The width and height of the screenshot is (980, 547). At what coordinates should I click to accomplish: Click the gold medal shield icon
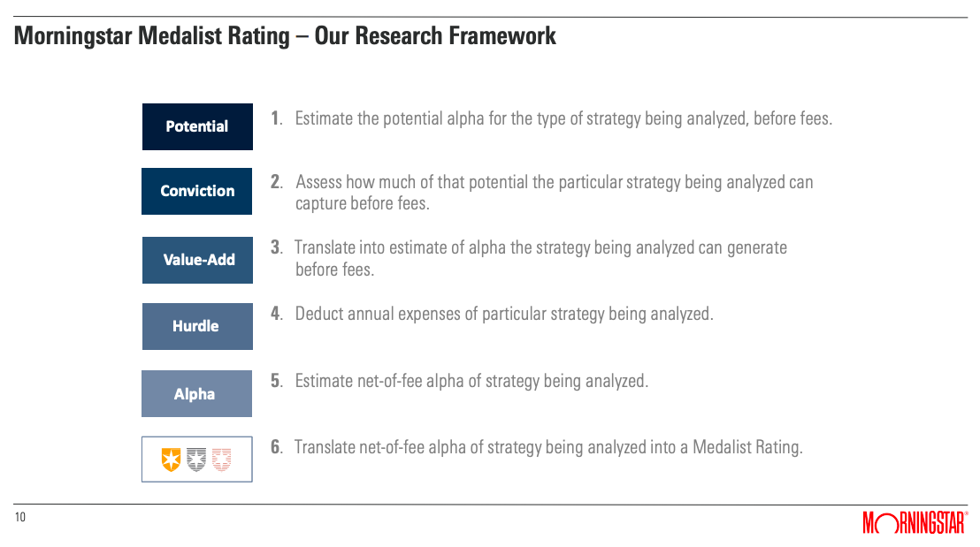[x=171, y=460]
